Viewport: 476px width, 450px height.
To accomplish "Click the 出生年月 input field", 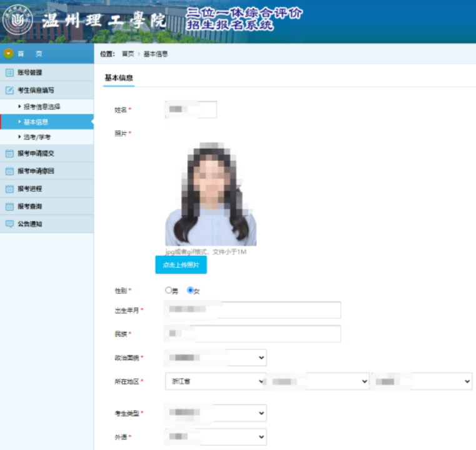I will pyautogui.click(x=252, y=310).
